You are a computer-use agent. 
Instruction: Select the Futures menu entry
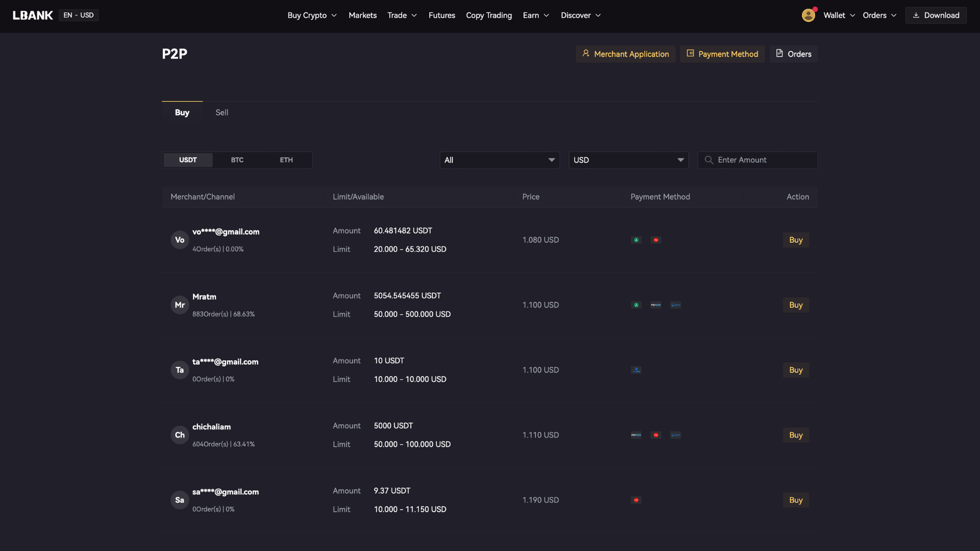442,15
